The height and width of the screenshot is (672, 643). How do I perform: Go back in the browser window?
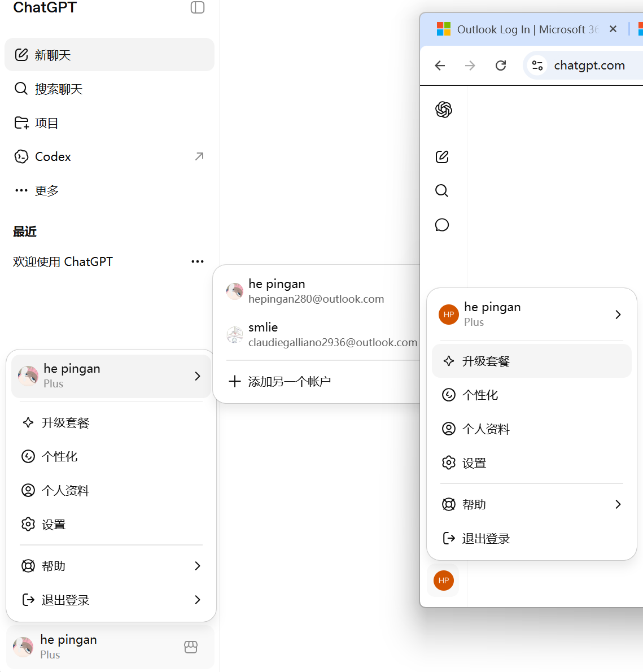click(x=440, y=66)
